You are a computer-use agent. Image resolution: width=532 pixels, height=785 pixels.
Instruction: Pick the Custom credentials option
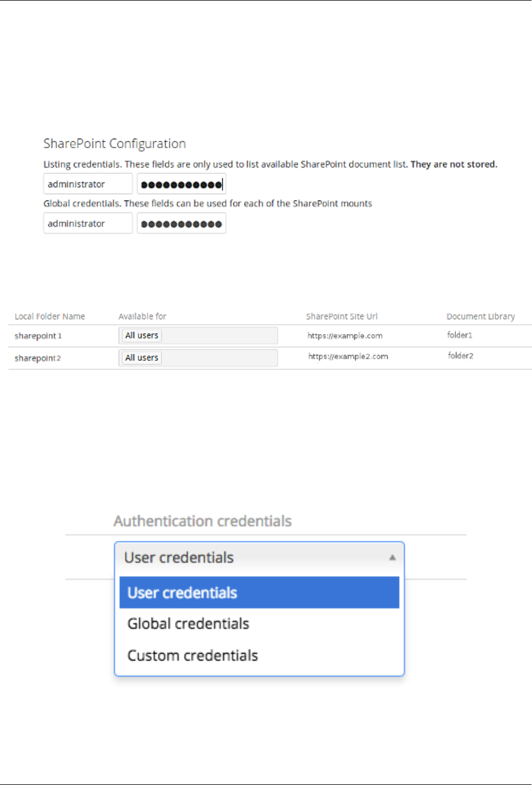[259, 655]
